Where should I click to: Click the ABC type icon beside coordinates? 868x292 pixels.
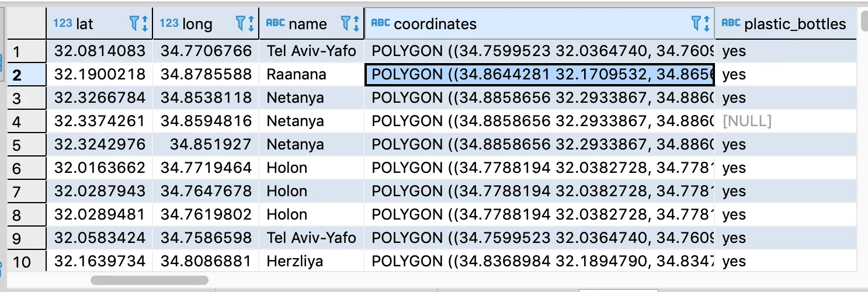pyautogui.click(x=380, y=23)
